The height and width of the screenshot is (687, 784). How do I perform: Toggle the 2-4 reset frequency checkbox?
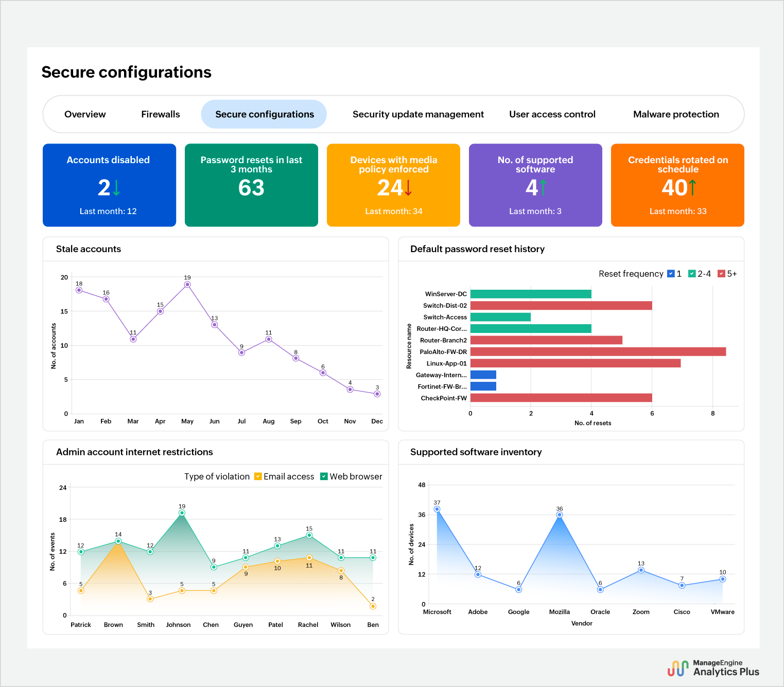point(692,274)
